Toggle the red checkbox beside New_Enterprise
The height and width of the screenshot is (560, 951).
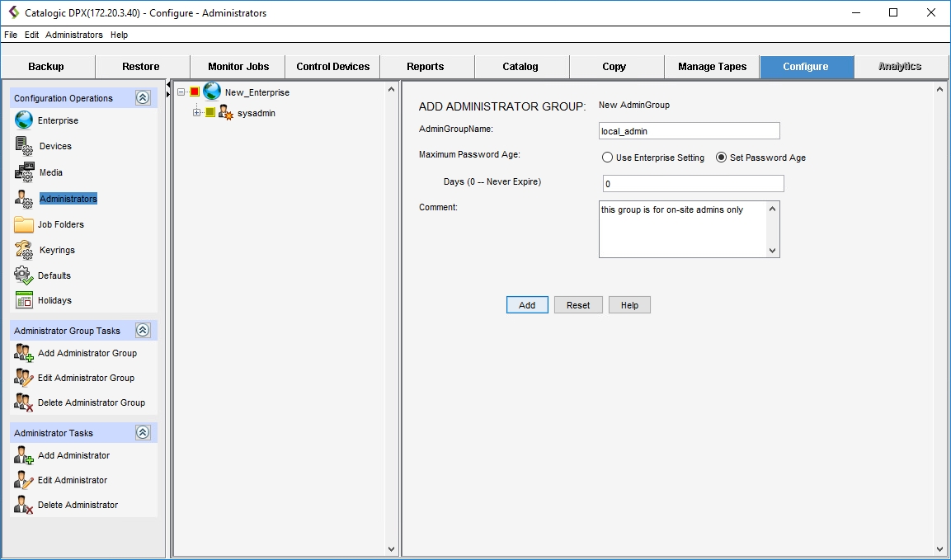195,92
